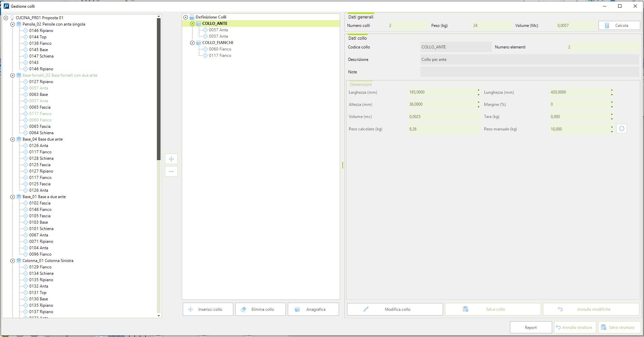Collapse the Definizione Colli root node
The width and height of the screenshot is (644, 337).
tap(185, 17)
